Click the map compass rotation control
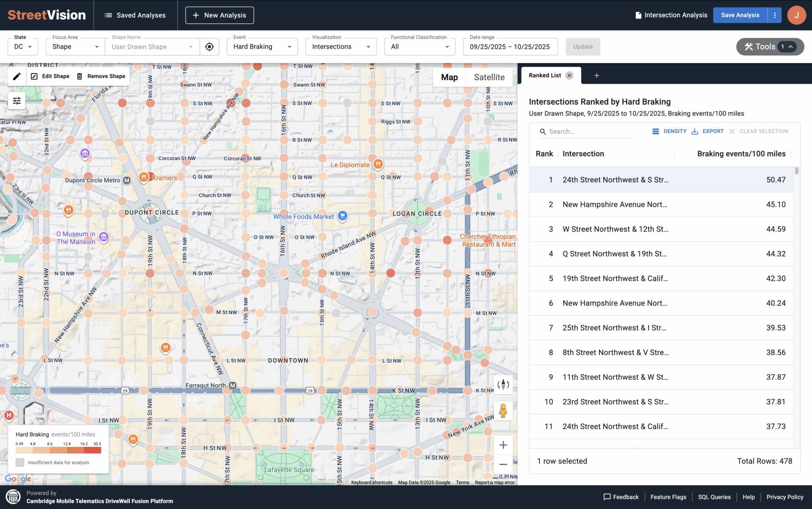This screenshot has width=812, height=509. coord(503,385)
